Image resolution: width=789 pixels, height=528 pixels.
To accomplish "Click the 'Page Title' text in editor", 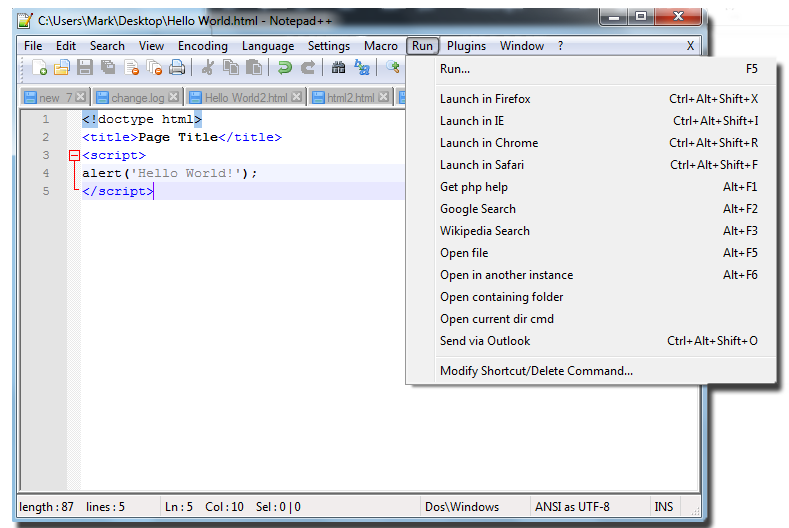I will 178,137.
